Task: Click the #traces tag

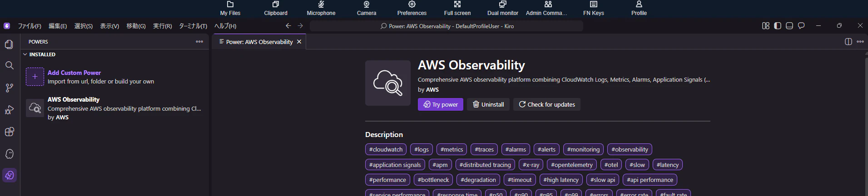Action: tap(484, 149)
